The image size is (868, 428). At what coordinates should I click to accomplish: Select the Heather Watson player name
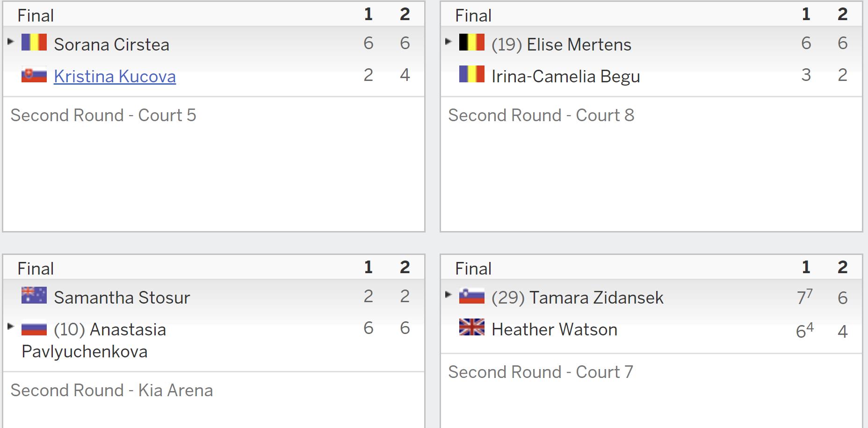pos(555,329)
